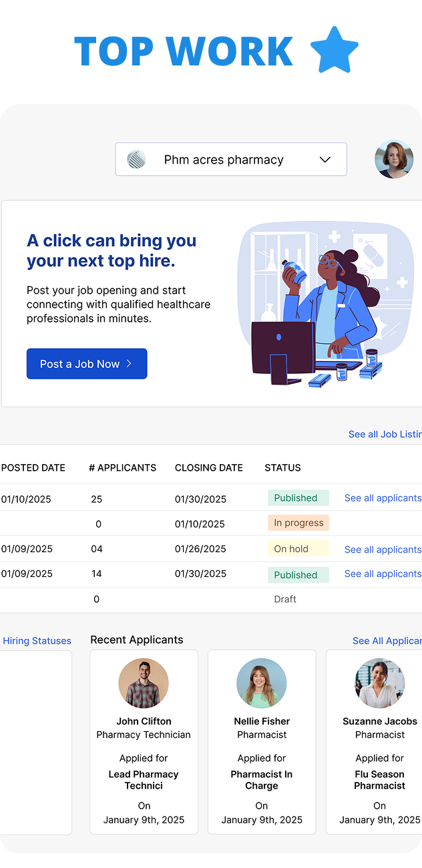Click the POSTED DATE column header
422x868 pixels.
click(x=33, y=468)
